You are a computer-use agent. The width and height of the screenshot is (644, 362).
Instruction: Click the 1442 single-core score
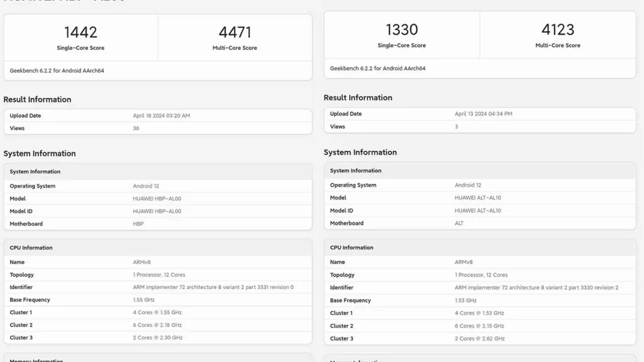coord(80,33)
